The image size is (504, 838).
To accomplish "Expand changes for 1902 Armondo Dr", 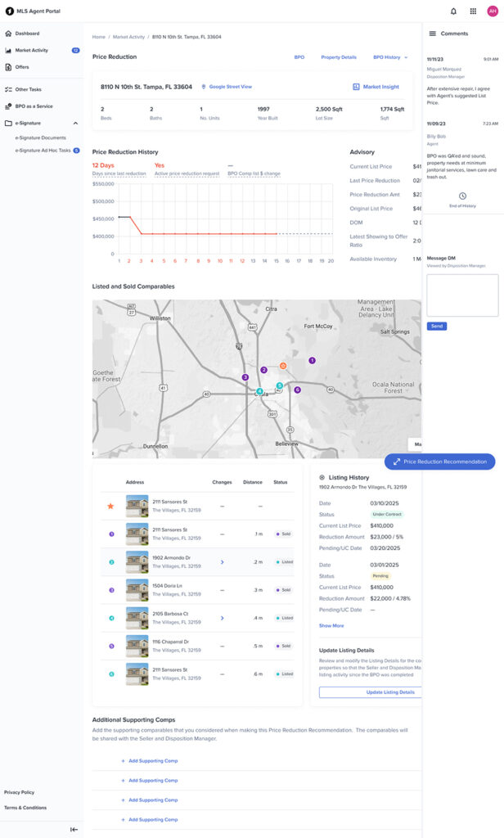I will pos(223,562).
